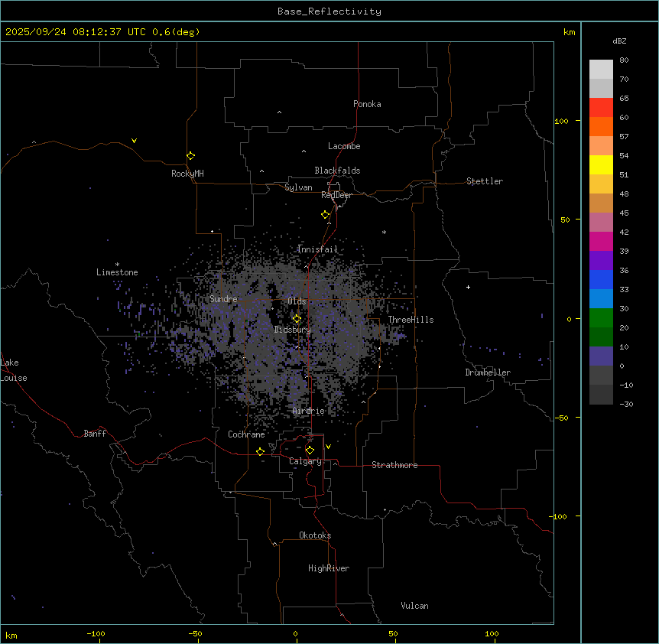659x644 pixels.
Task: Click the Base_Reflectivity title bar
Action: (x=329, y=11)
